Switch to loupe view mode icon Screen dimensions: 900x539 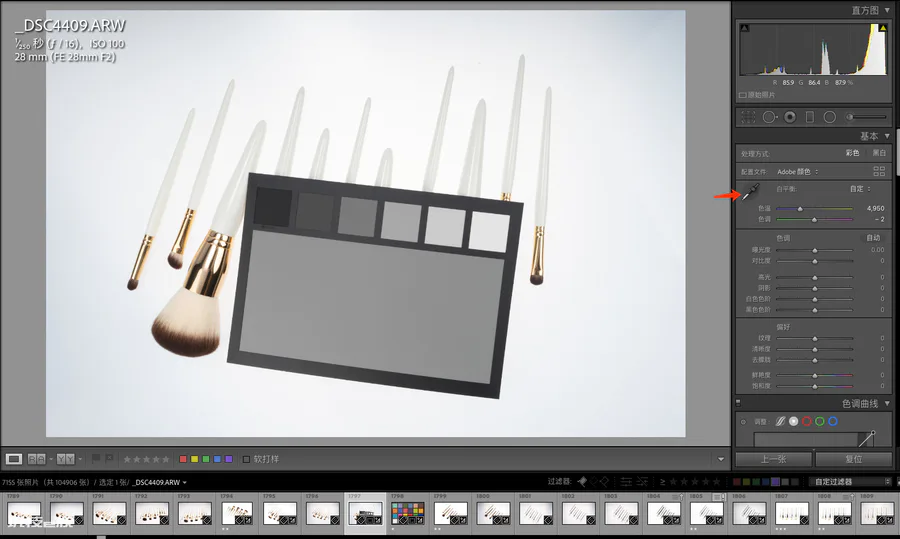coord(14,459)
